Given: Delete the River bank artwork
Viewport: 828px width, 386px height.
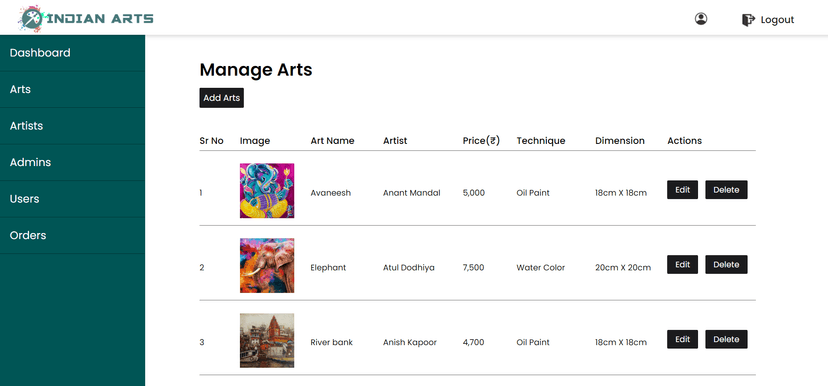Looking at the screenshot, I should point(726,339).
